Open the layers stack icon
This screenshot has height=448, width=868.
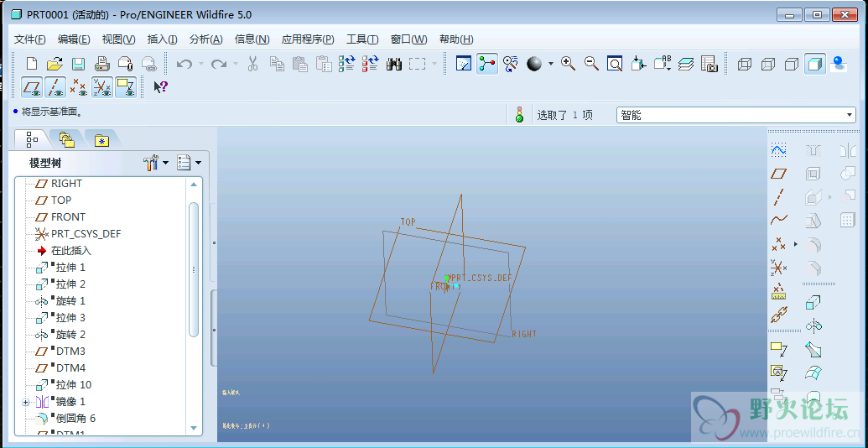point(685,65)
